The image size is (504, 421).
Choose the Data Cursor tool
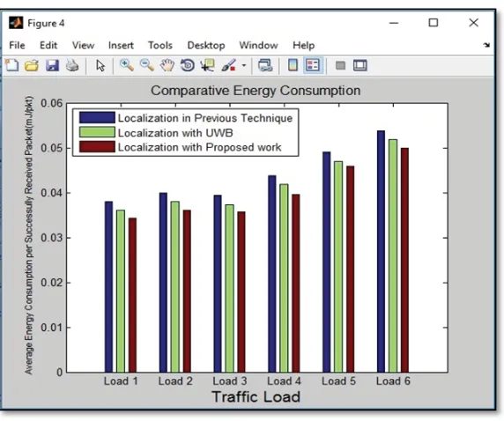point(208,65)
